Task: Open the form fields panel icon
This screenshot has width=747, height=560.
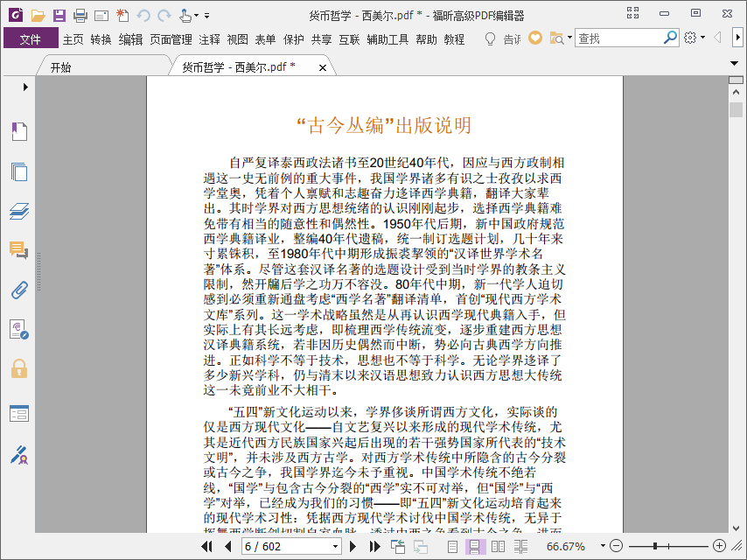Action: pos(19,414)
